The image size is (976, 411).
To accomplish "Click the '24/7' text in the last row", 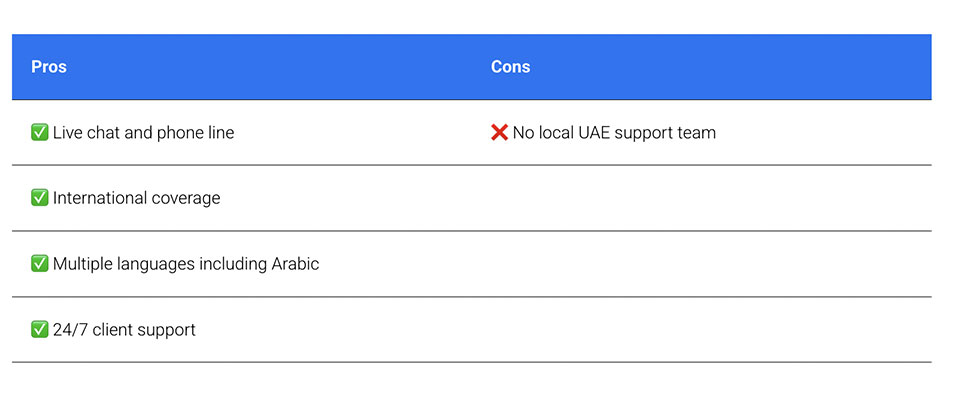I will [x=70, y=330].
